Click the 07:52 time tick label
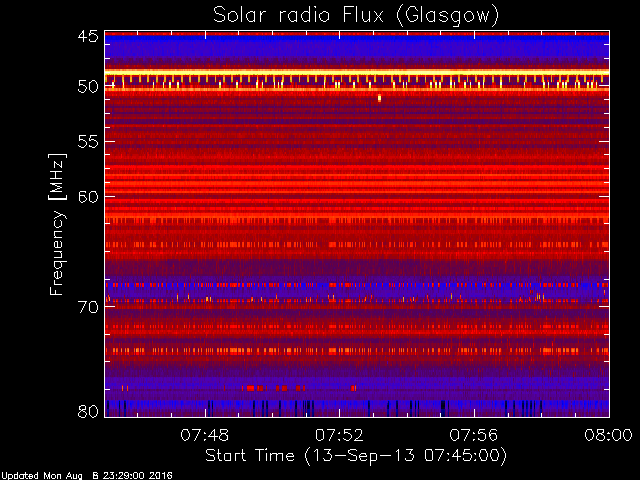Viewport: 640px width, 480px height. click(x=339, y=435)
